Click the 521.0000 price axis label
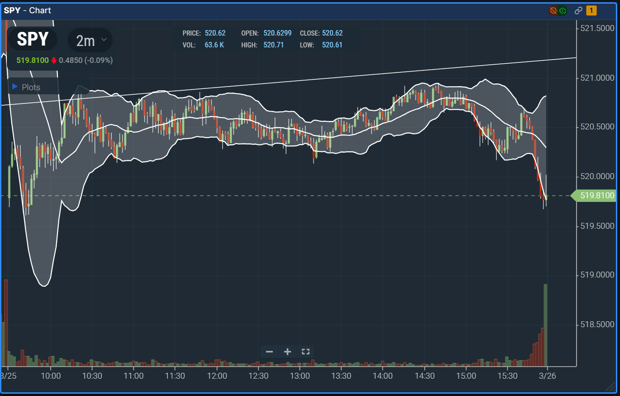This screenshot has width=620, height=396. click(597, 78)
